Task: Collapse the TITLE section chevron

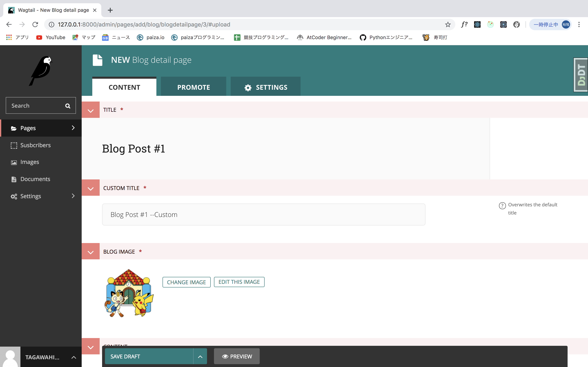Action: [x=90, y=110]
